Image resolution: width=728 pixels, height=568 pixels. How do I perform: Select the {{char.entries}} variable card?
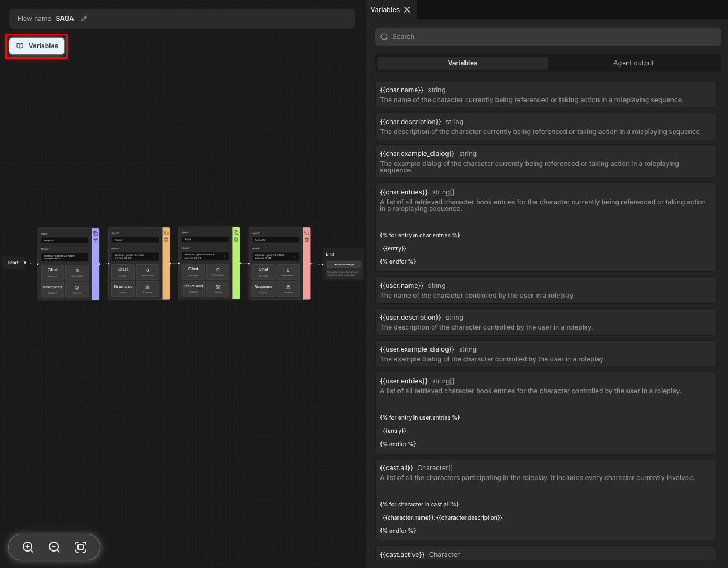(546, 227)
